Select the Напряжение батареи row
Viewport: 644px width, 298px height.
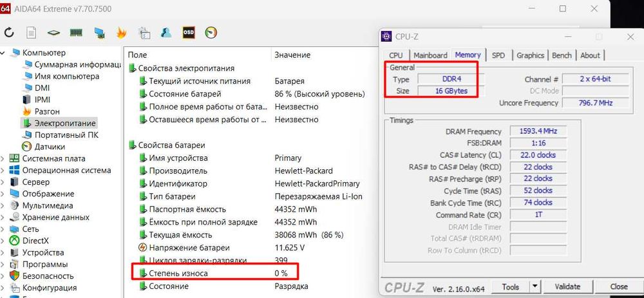point(252,248)
